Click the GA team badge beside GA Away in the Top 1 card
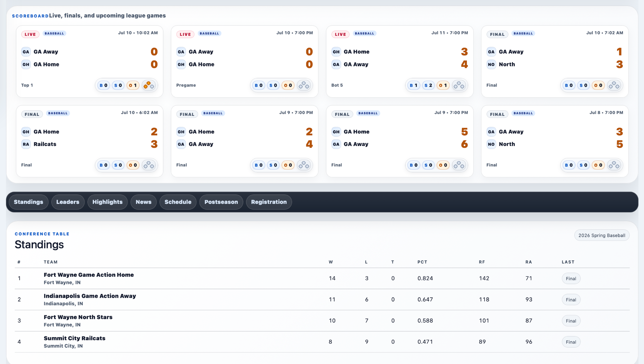This screenshot has width=644, height=364. [x=26, y=52]
